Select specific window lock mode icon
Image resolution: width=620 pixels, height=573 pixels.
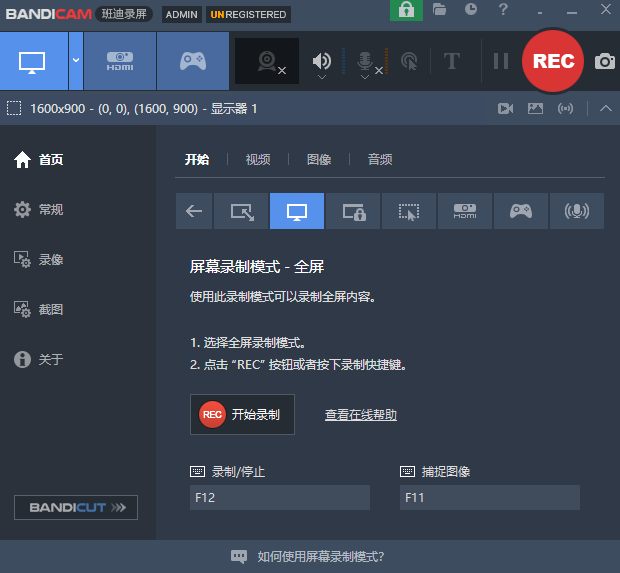pos(353,211)
